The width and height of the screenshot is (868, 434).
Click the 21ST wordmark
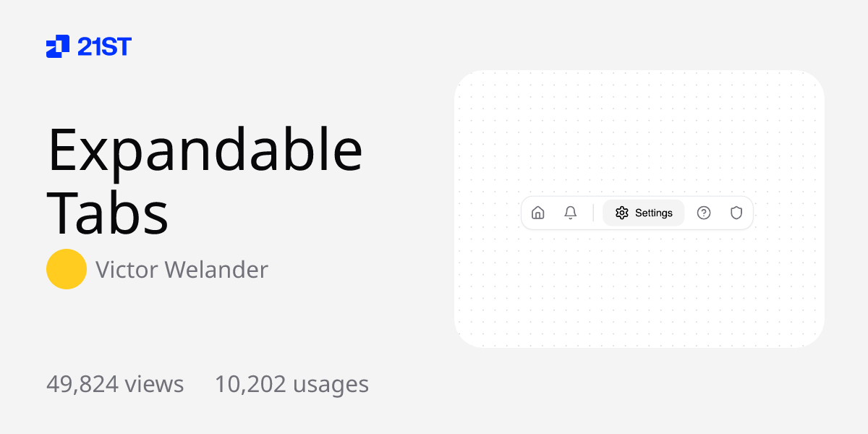(x=105, y=46)
